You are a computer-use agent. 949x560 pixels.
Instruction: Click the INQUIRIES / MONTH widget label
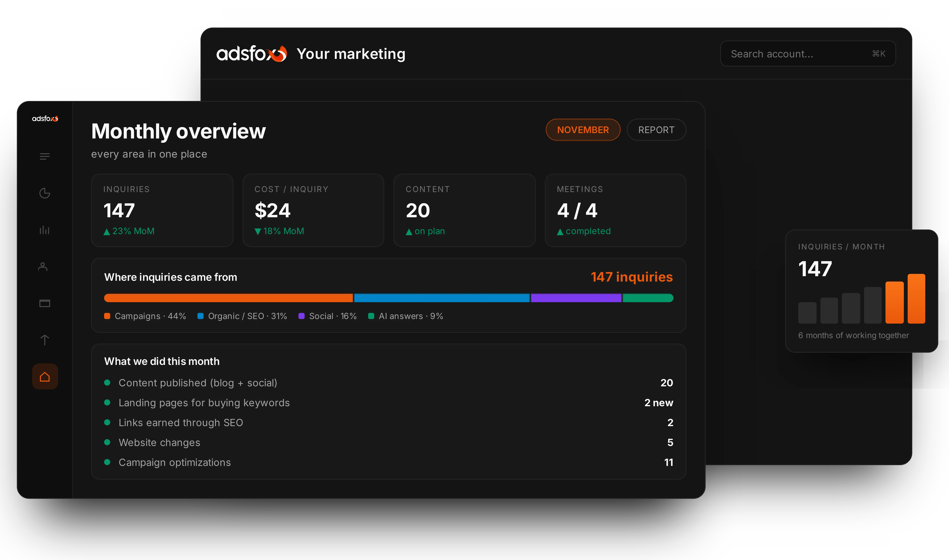tap(841, 246)
